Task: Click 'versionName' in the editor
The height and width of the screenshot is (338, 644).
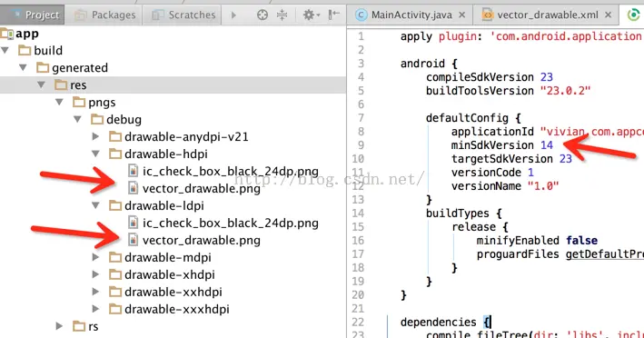Action: point(486,186)
